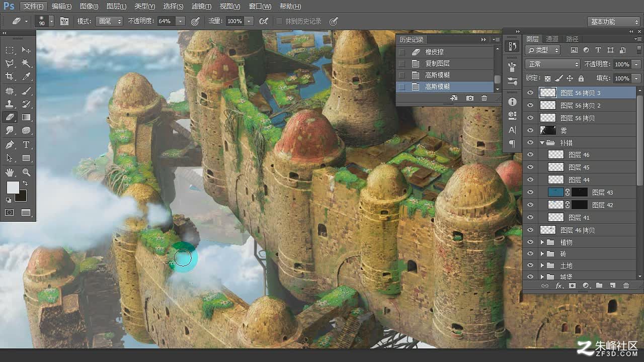Select the Crop tool
Viewport: 644px width, 362px height.
[x=10, y=76]
